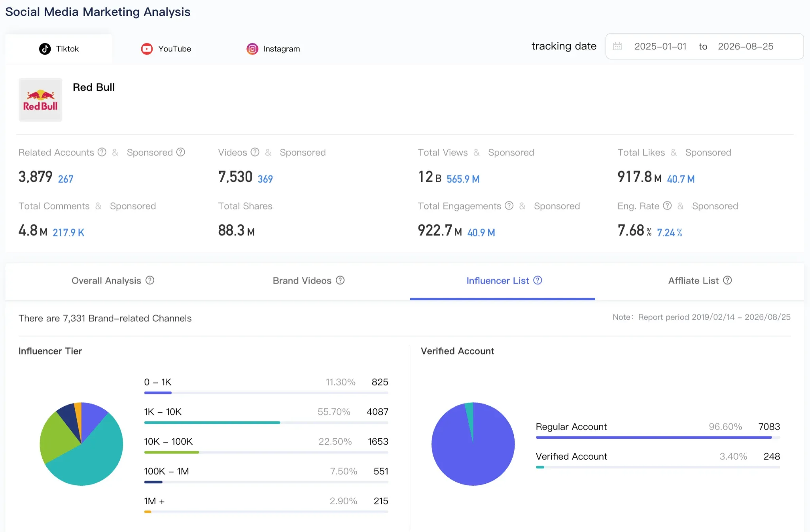Screen dimensions: 810x532
Task: Click the 917.8 M total likes value
Action: (x=640, y=177)
